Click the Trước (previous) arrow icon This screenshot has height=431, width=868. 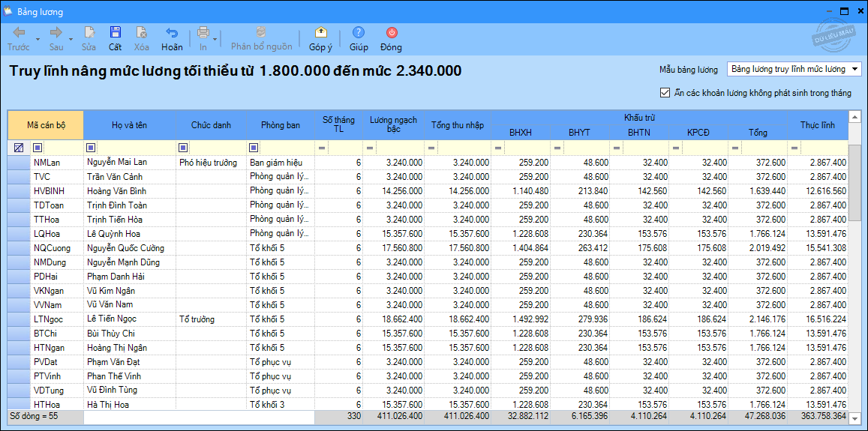[18, 32]
